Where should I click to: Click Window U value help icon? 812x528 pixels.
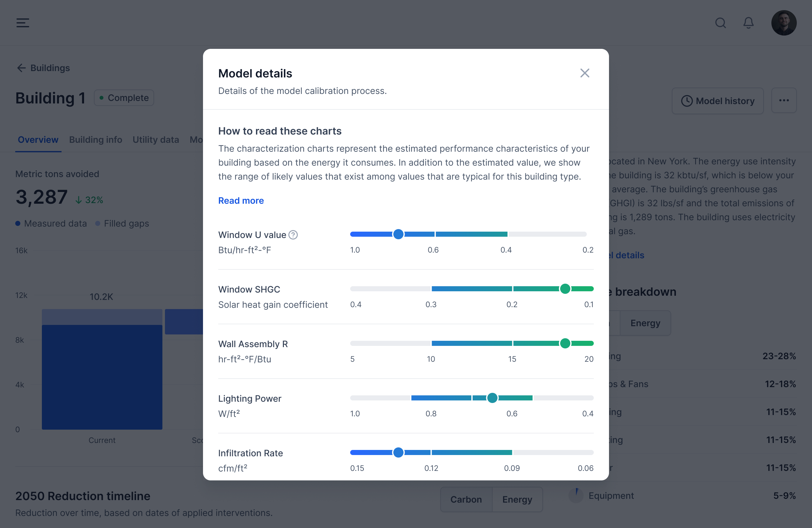pos(293,235)
